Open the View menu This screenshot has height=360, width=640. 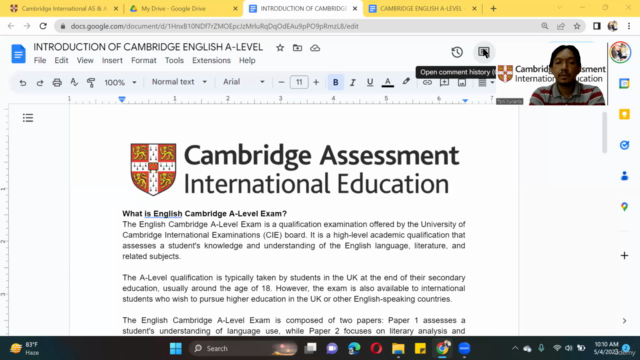pyautogui.click(x=85, y=60)
